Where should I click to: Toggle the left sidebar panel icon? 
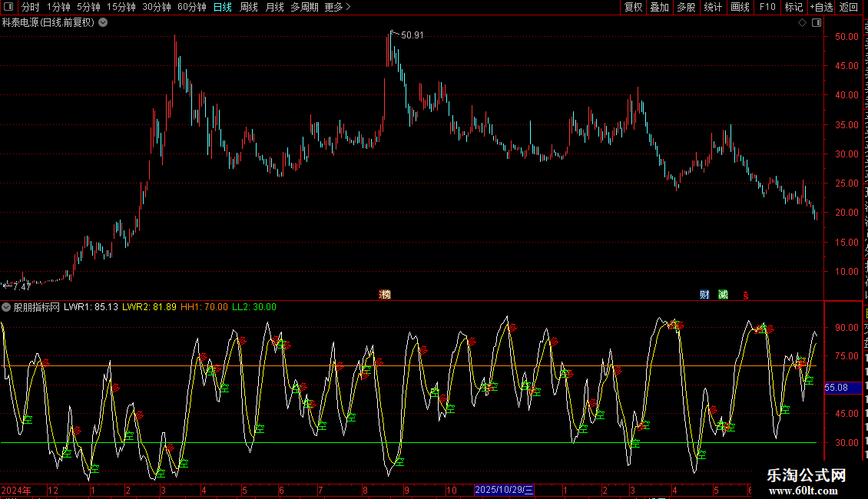(x=8, y=7)
